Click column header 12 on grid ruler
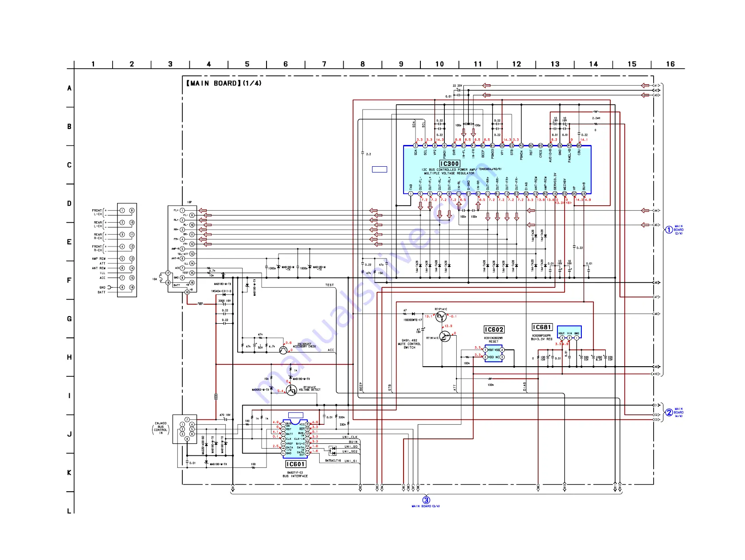 (x=517, y=64)
